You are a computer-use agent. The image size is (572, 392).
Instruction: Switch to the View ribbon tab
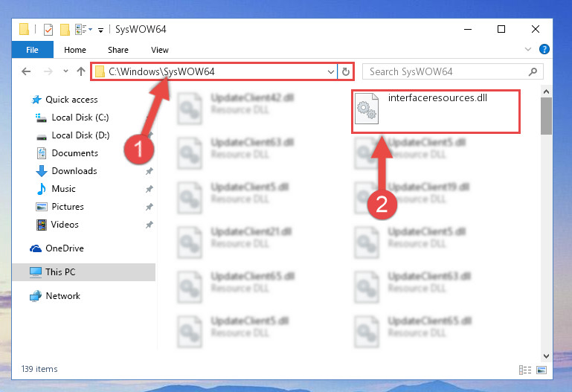160,50
